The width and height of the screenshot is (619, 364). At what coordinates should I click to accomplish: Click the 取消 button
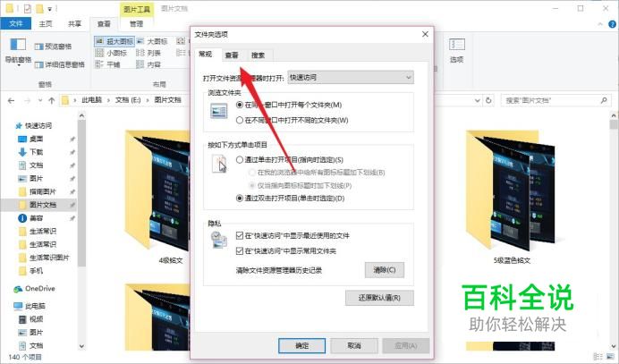[354, 345]
